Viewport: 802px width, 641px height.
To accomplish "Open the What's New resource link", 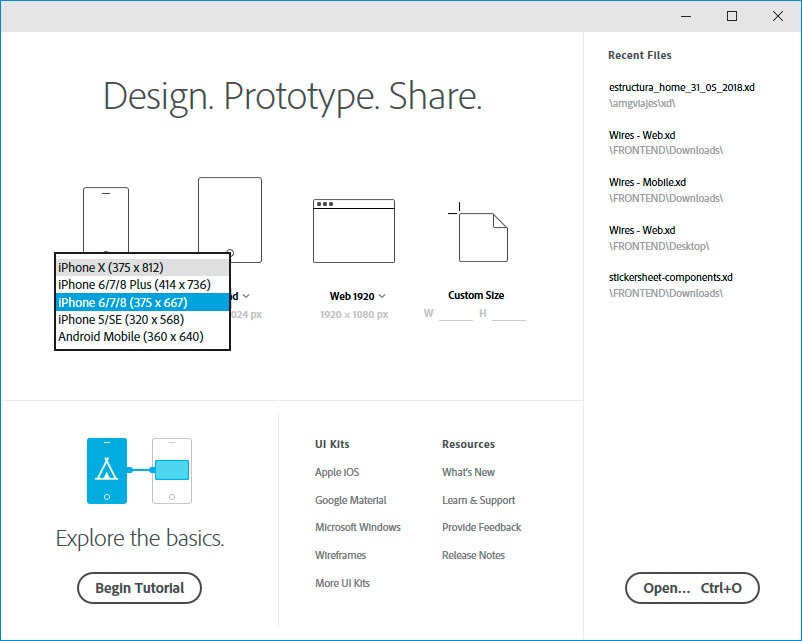I will click(469, 472).
